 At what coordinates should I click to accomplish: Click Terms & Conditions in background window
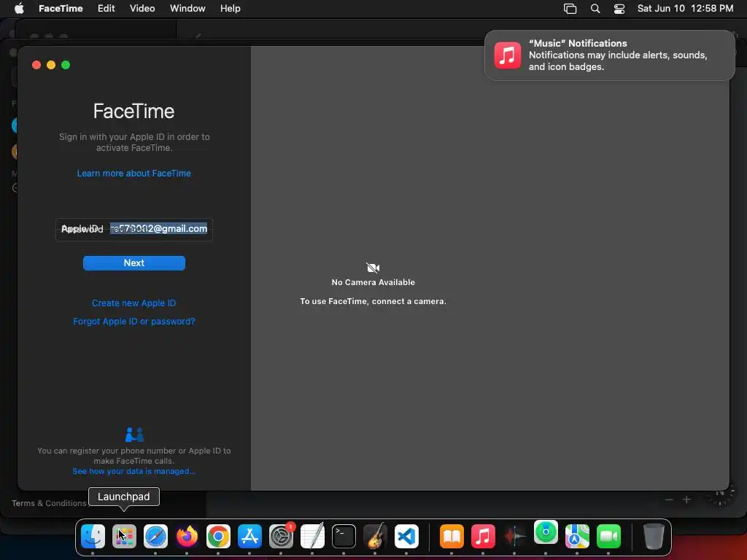[x=49, y=503]
